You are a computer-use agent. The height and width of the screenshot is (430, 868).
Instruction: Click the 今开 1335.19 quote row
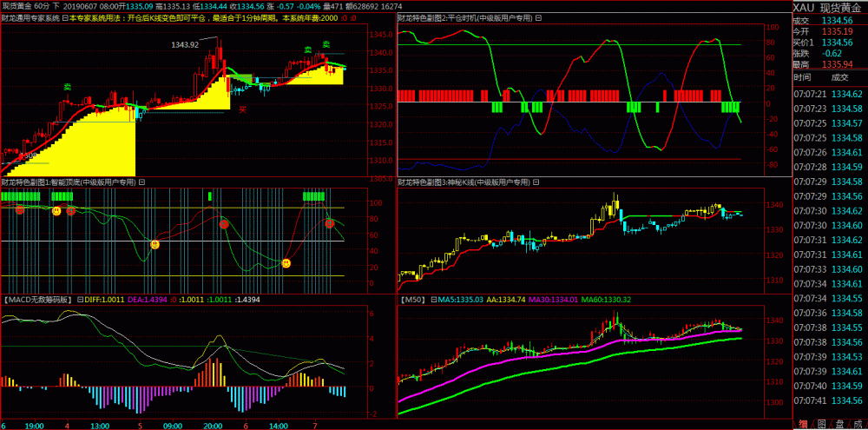pos(831,31)
